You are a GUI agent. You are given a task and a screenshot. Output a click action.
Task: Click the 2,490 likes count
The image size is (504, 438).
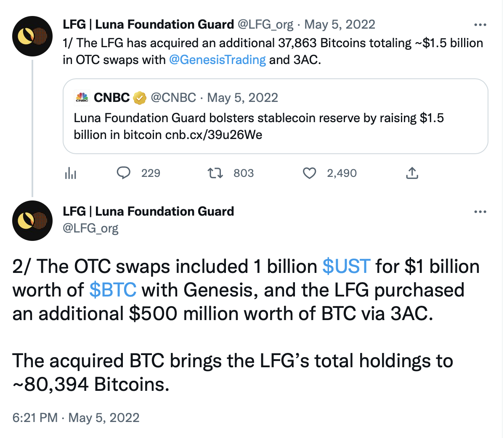(342, 173)
